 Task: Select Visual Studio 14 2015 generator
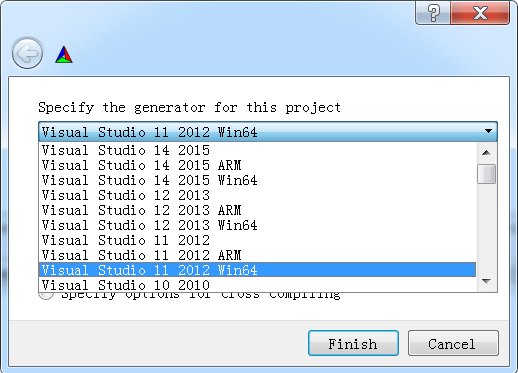[257, 150]
